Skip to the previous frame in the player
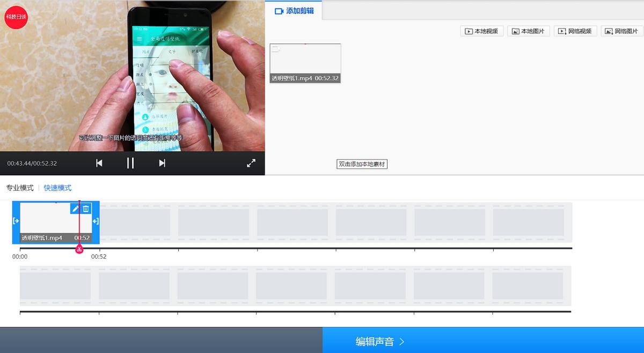The width and height of the screenshot is (644, 353). (x=99, y=163)
